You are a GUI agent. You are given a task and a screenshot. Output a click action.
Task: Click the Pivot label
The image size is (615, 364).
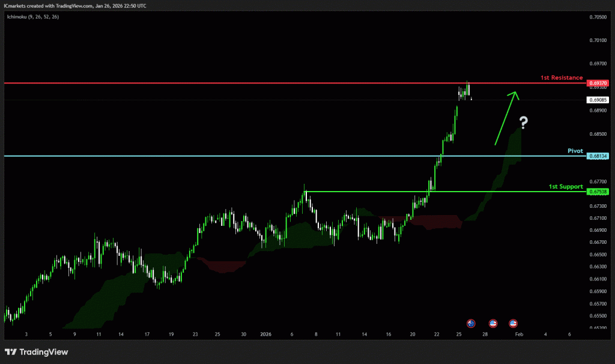(575, 151)
